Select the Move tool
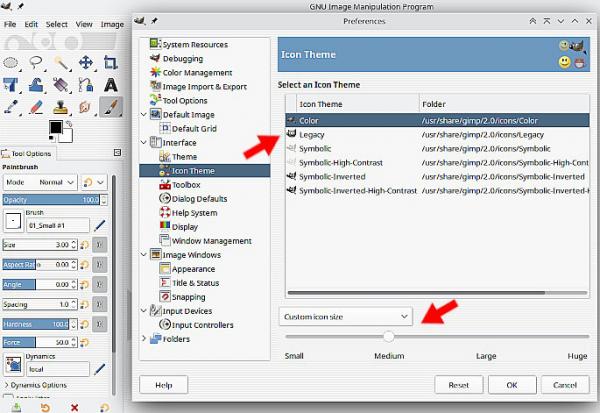This screenshot has width=600, height=413. tap(86, 62)
